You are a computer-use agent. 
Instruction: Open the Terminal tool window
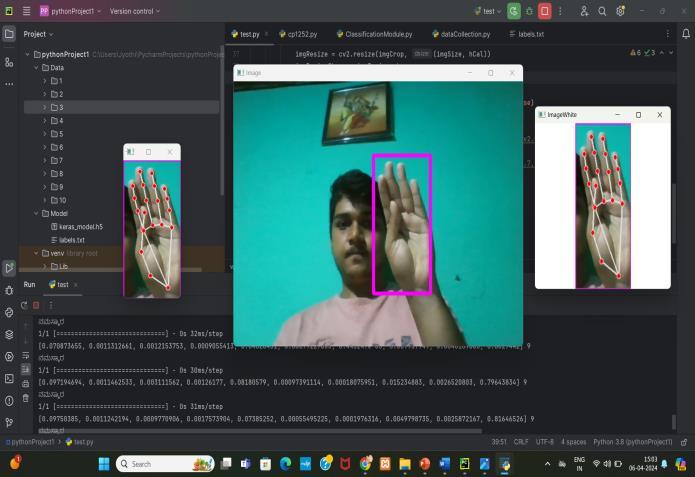9,379
